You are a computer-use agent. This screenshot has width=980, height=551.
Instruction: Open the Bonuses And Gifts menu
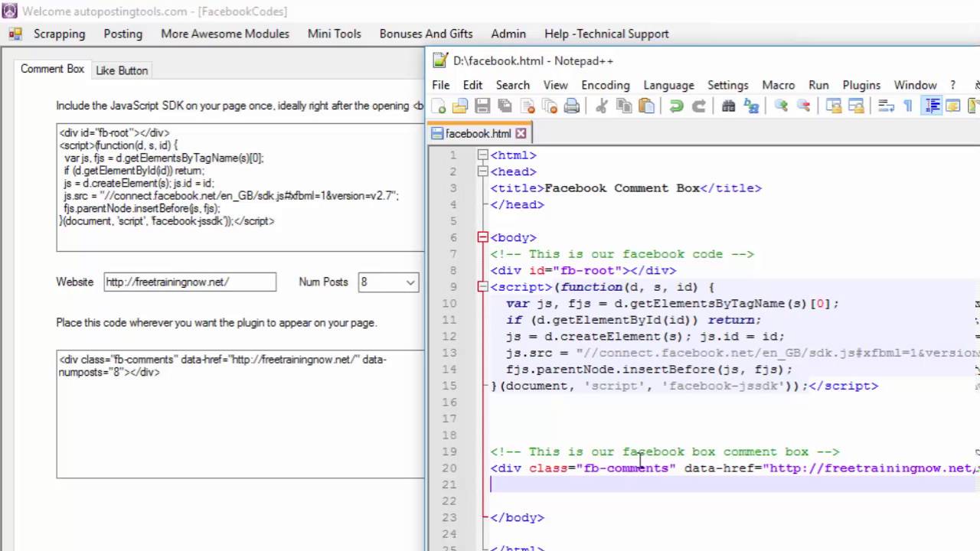coord(426,34)
